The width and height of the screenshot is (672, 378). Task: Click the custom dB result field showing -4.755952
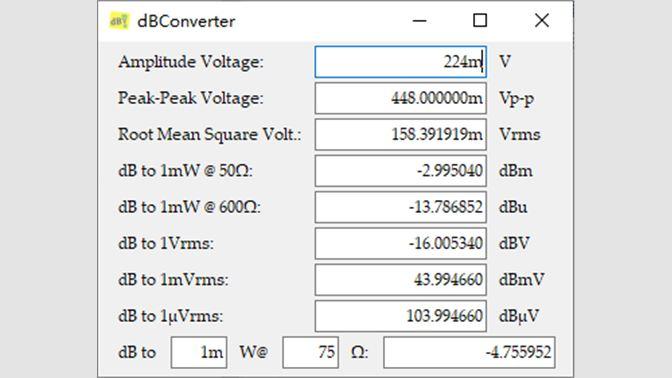point(469,352)
